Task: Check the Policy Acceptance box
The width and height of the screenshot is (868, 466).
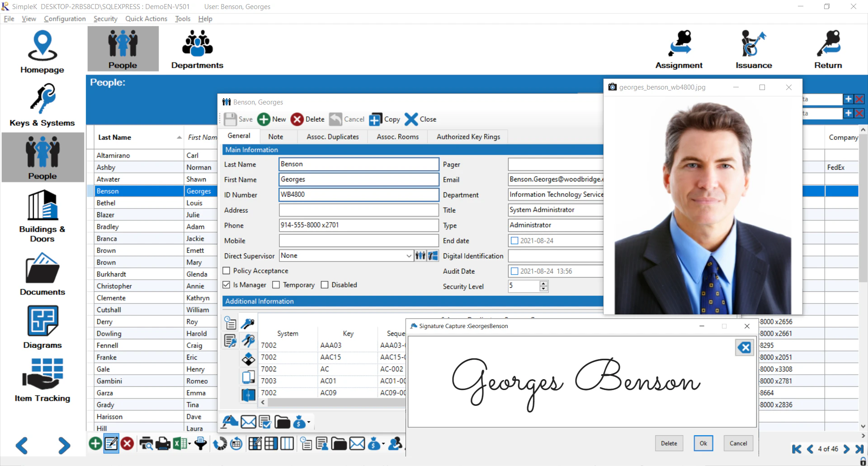Action: (226, 271)
